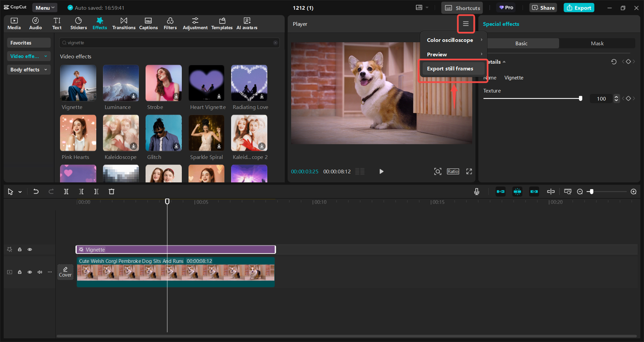Open the Menu dropdown in title bar
Screen dimensions: 644x342
(x=45, y=8)
